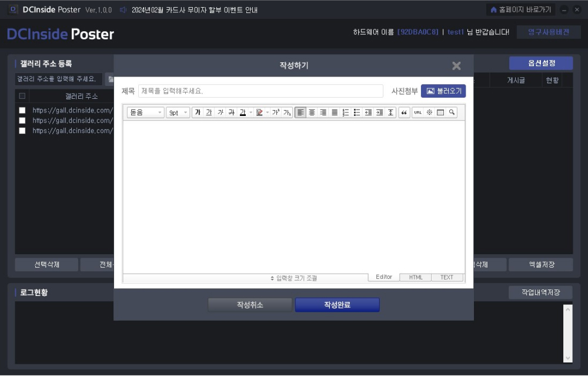Apply subscript formatting
Image resolution: width=588 pixels, height=376 pixels.
288,112
